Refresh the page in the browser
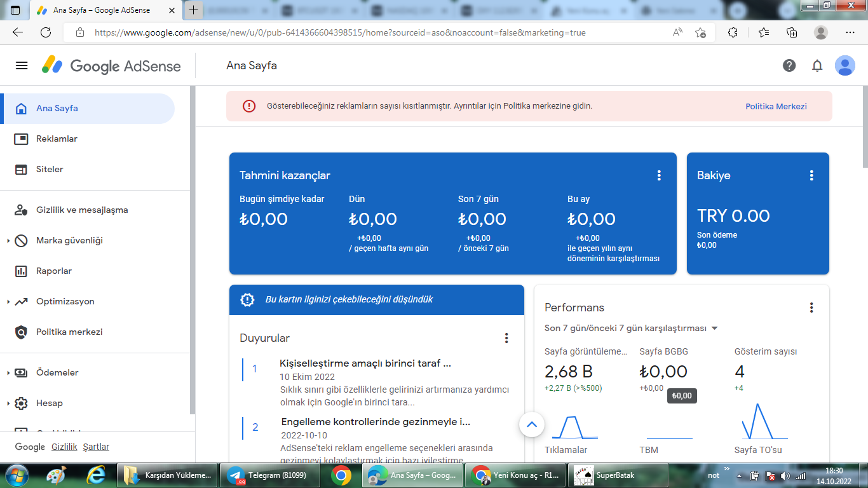This screenshot has width=868, height=488. tap(46, 32)
